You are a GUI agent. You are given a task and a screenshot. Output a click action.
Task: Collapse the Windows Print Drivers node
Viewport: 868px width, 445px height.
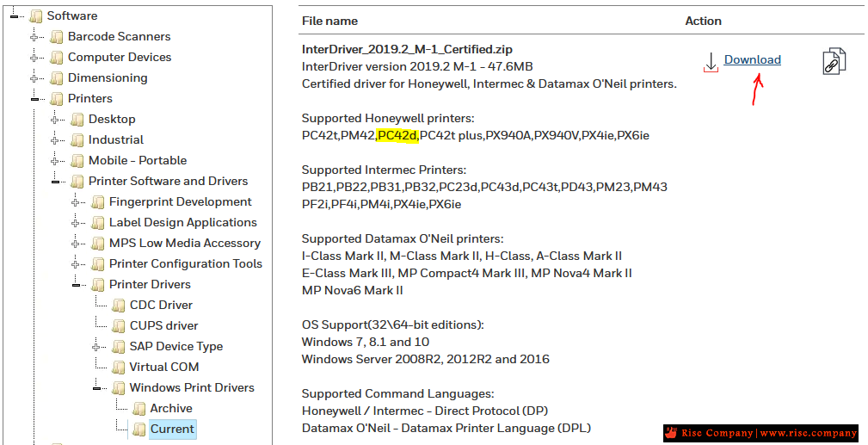97,388
